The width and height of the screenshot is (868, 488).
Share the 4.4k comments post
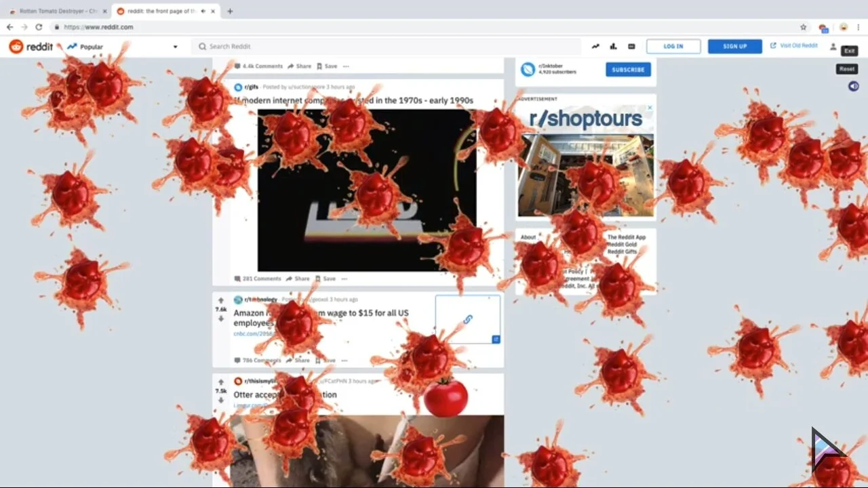point(299,66)
